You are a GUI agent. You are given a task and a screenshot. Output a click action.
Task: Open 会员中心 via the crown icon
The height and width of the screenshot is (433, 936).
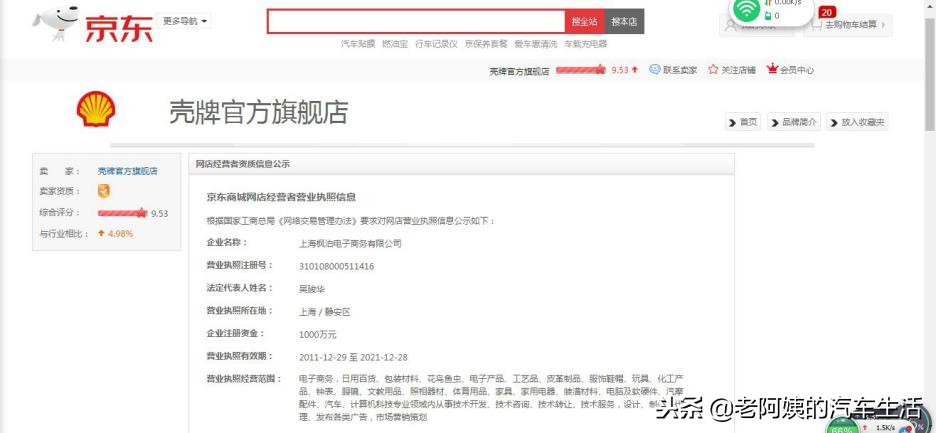click(x=772, y=69)
